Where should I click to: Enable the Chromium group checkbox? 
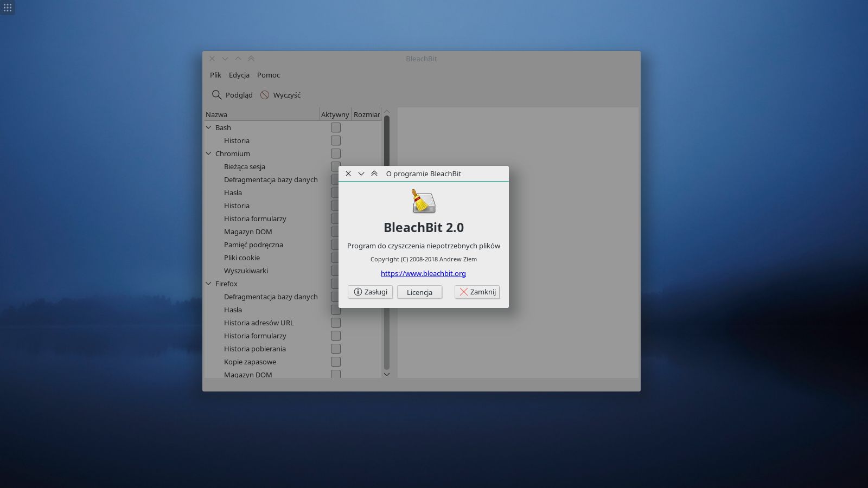(336, 153)
